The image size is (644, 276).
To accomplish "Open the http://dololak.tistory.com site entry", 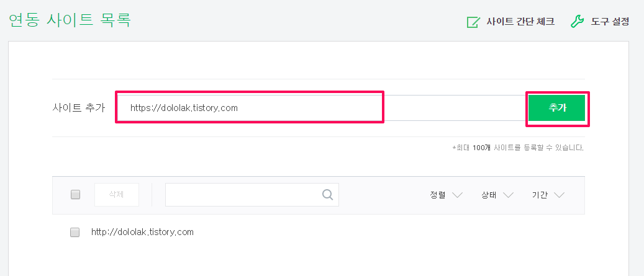I will [x=142, y=232].
